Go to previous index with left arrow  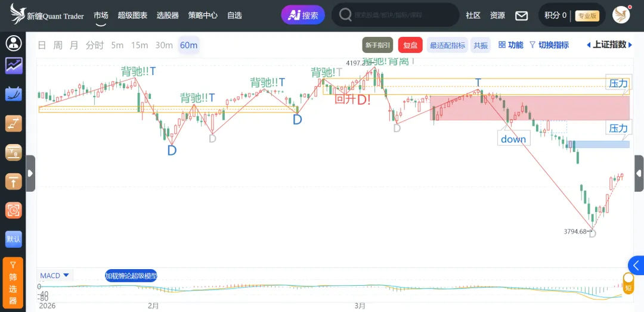coord(589,45)
